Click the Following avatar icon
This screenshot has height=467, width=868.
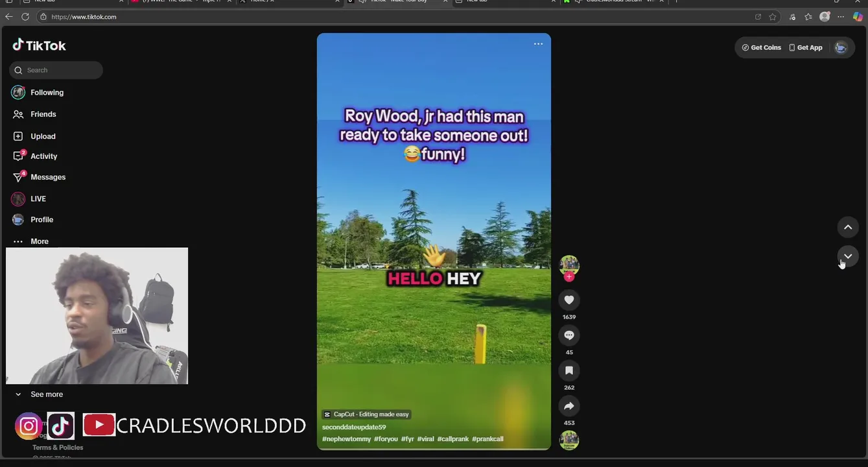(x=18, y=93)
